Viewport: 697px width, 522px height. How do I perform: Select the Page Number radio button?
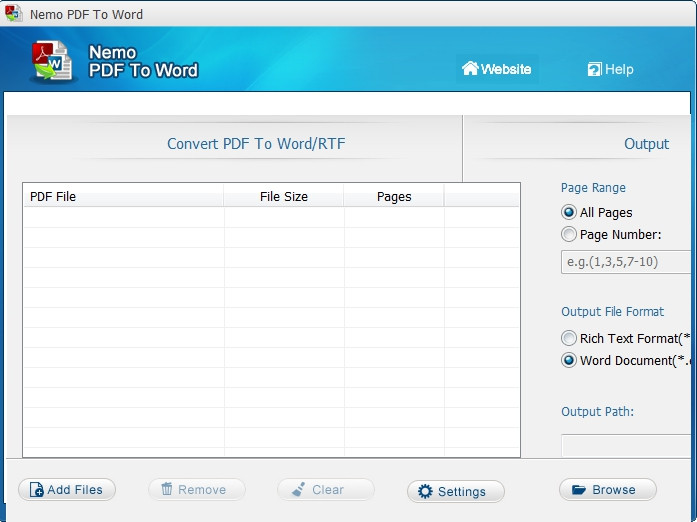(x=569, y=234)
